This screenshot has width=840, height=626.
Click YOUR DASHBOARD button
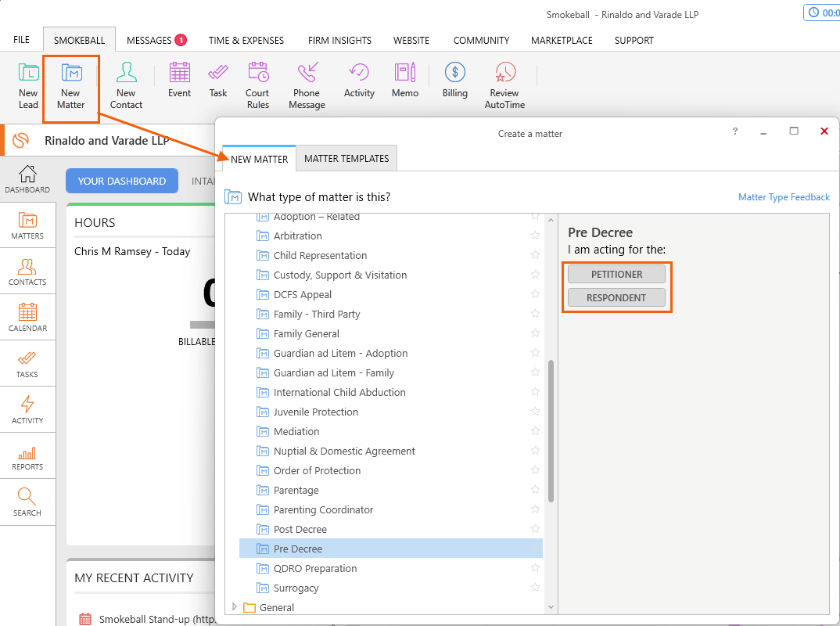pyautogui.click(x=121, y=182)
